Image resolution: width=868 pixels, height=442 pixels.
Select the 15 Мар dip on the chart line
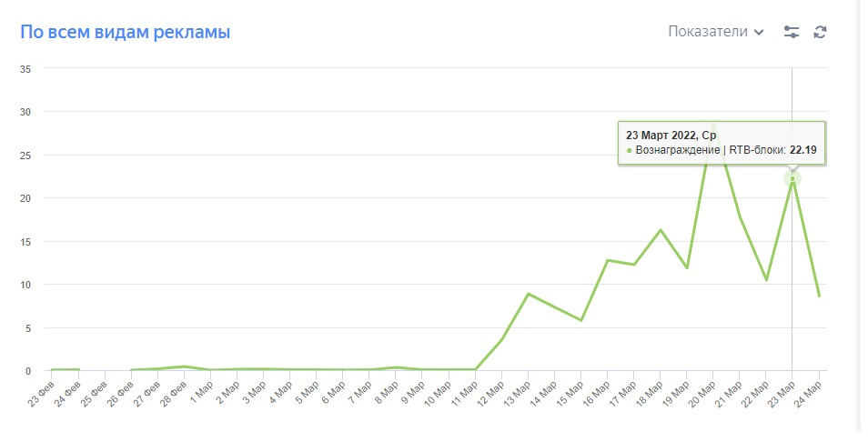click(x=581, y=320)
